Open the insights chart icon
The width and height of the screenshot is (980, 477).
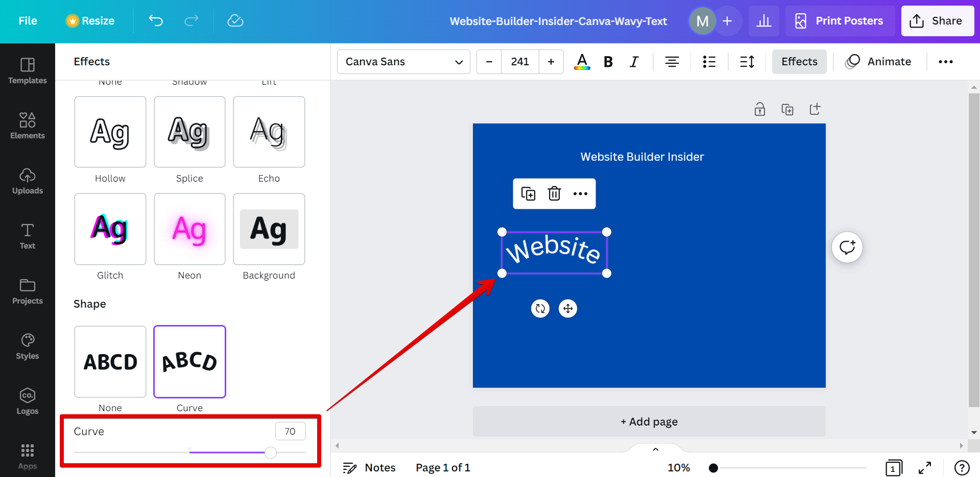click(763, 21)
